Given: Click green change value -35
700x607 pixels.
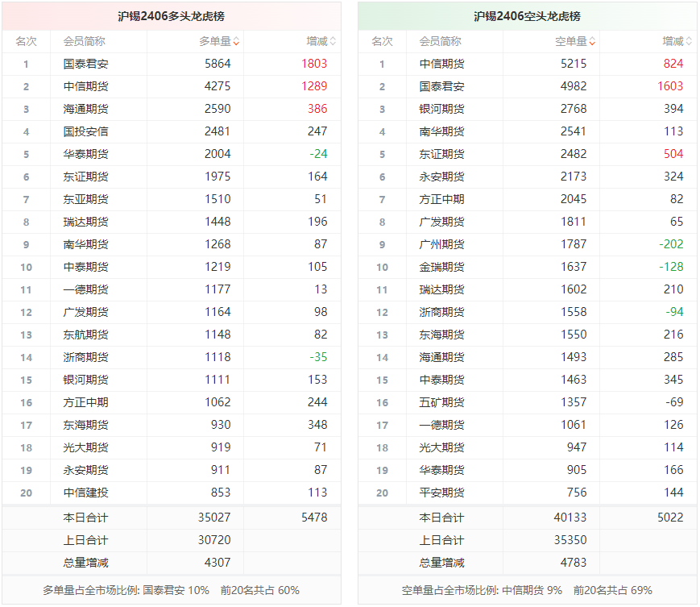Looking at the screenshot, I should point(318,357).
